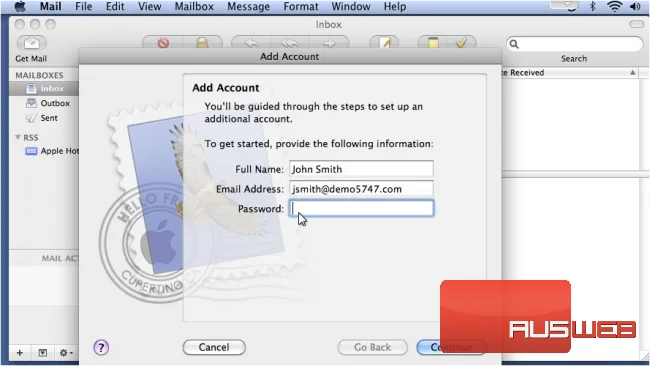Image resolution: width=650 pixels, height=366 pixels.
Task: Open the Format menu
Action: 301,7
